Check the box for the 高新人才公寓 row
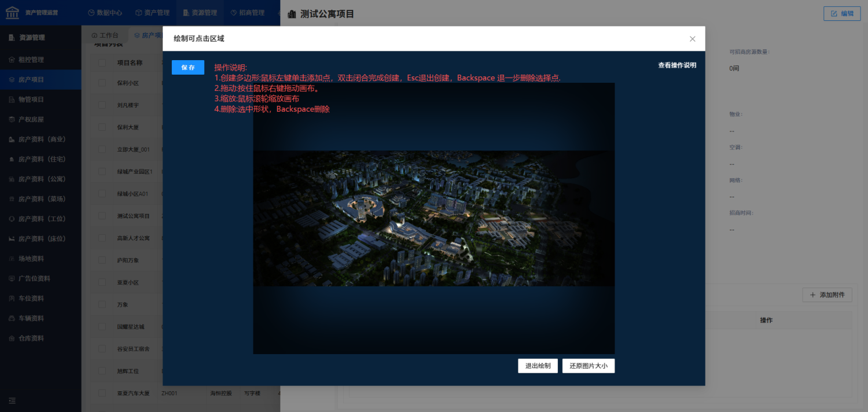This screenshot has height=412, width=868. 102,238
